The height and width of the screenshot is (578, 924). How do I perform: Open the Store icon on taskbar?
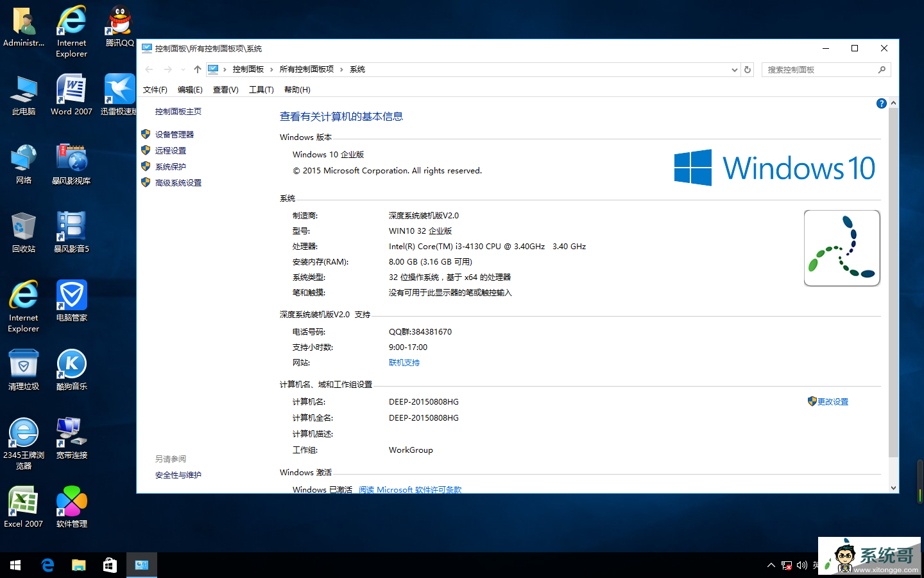pyautogui.click(x=110, y=565)
